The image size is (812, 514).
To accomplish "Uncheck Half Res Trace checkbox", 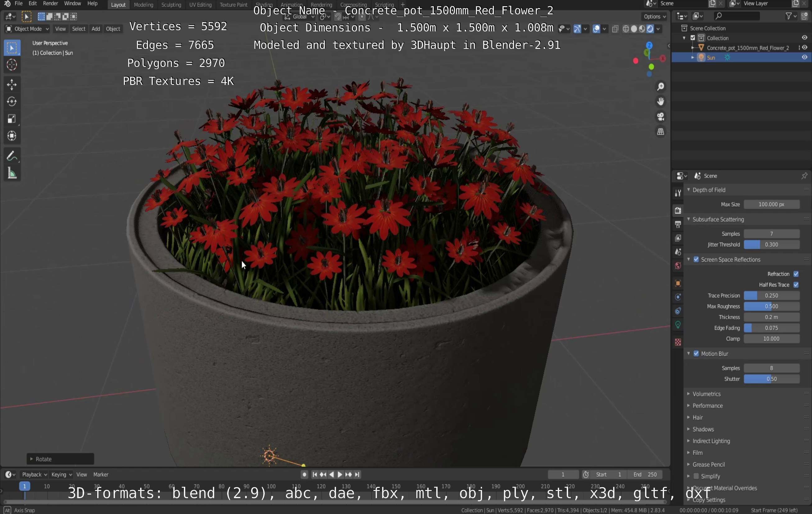I will pyautogui.click(x=796, y=285).
